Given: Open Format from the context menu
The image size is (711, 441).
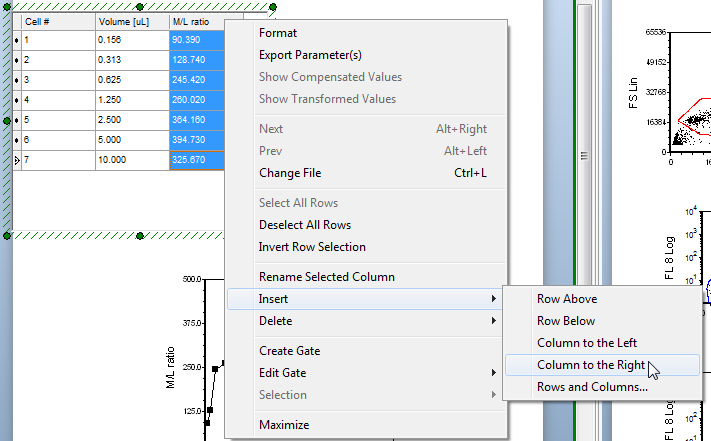Looking at the screenshot, I should (x=278, y=33).
